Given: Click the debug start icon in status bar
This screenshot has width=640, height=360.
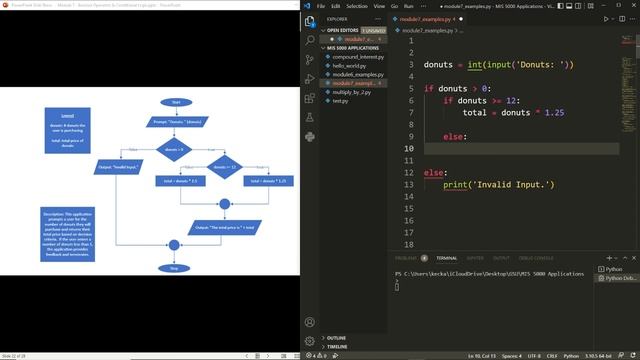Looking at the screenshot, I should (x=335, y=356).
